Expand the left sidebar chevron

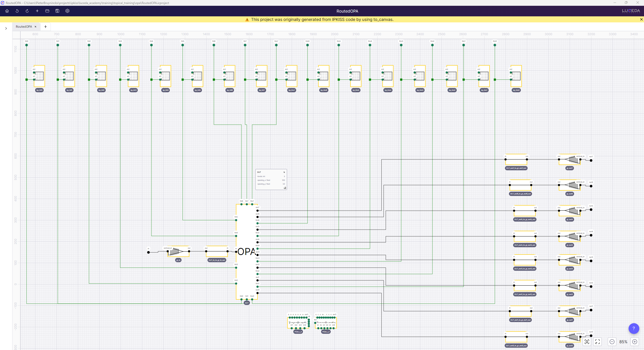coord(6,28)
